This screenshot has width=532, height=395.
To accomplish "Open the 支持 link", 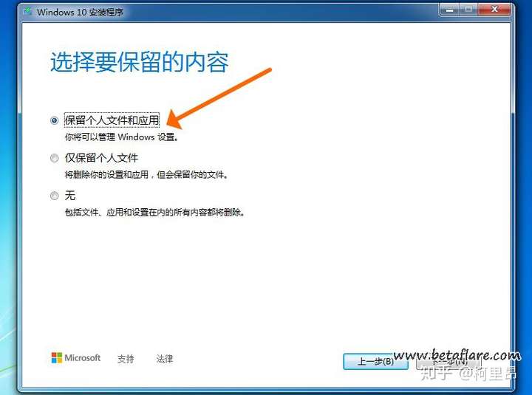I will 126,359.
